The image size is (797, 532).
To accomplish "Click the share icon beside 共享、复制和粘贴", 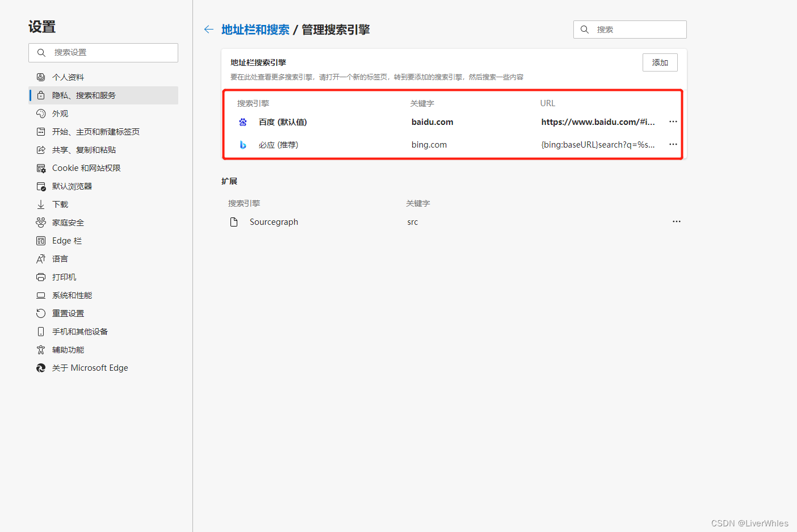I will pyautogui.click(x=41, y=150).
